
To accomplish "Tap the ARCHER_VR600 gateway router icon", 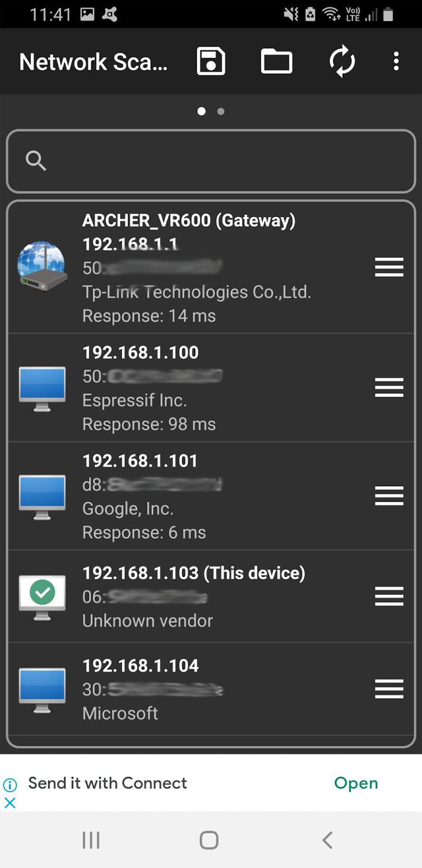I will click(x=42, y=266).
